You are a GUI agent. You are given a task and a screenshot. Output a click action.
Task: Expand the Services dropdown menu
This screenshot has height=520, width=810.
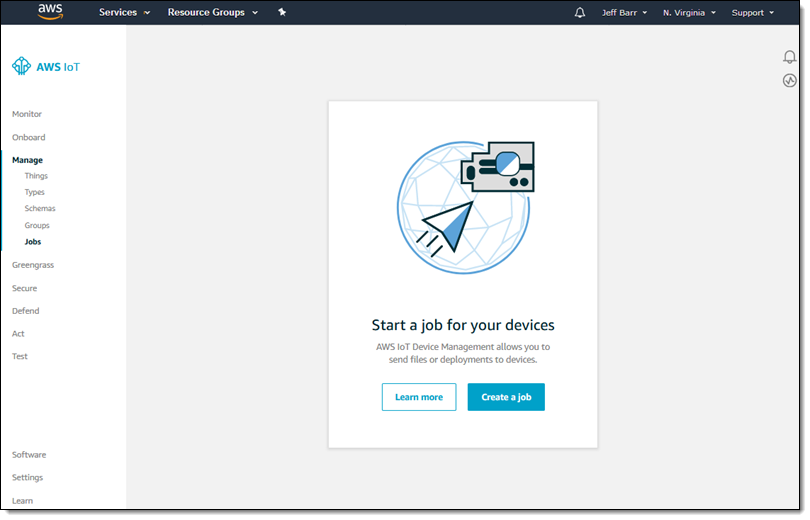[124, 13]
